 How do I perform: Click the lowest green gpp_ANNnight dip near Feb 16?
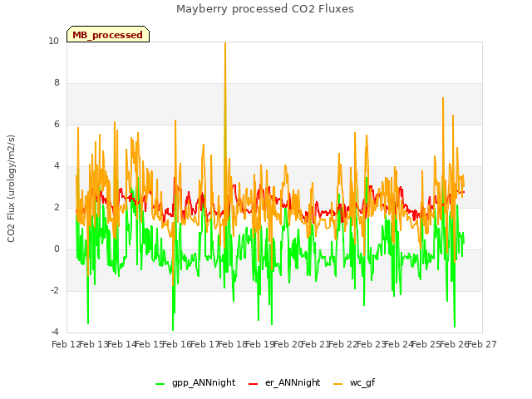coord(173,329)
